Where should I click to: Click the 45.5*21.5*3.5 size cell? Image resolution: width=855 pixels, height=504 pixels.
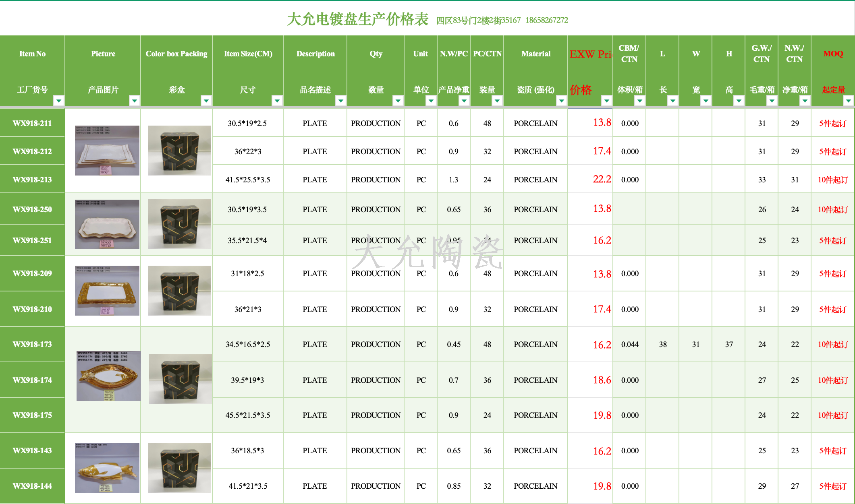(x=247, y=415)
